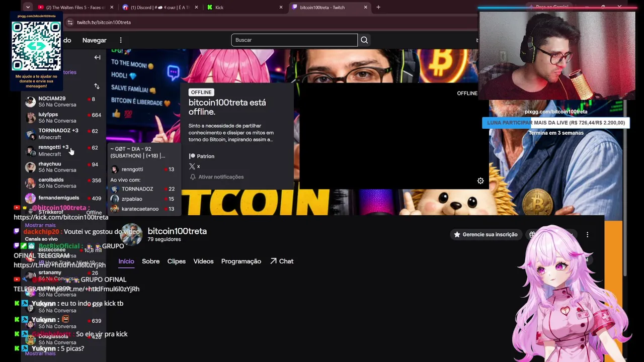Switch to The Walten Files YouTube tab
644x362 pixels.
[x=71, y=7]
